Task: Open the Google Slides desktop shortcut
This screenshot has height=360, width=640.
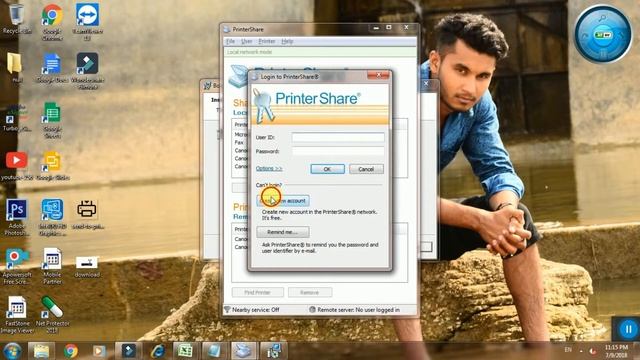Action: pyautogui.click(x=52, y=166)
